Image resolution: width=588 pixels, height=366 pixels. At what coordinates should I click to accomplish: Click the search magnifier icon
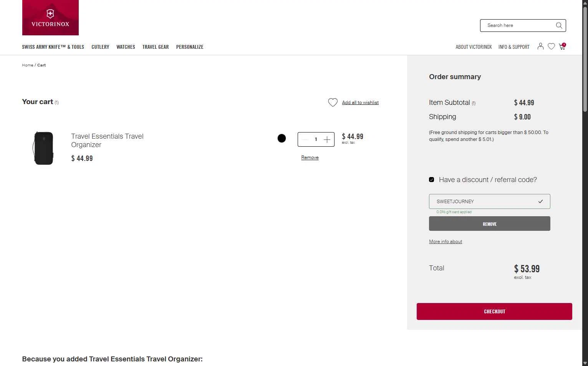pyautogui.click(x=559, y=25)
